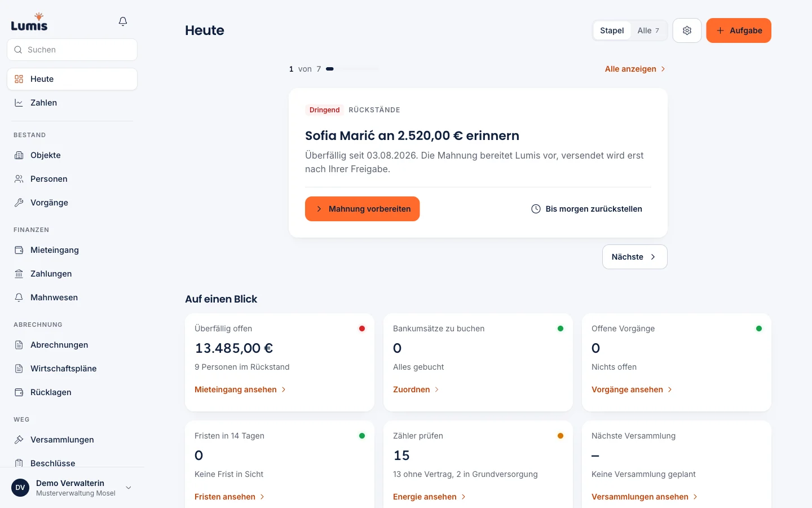Open Versammlungen via gavel icon
Screen dimensions: 812x508
(x=19, y=440)
